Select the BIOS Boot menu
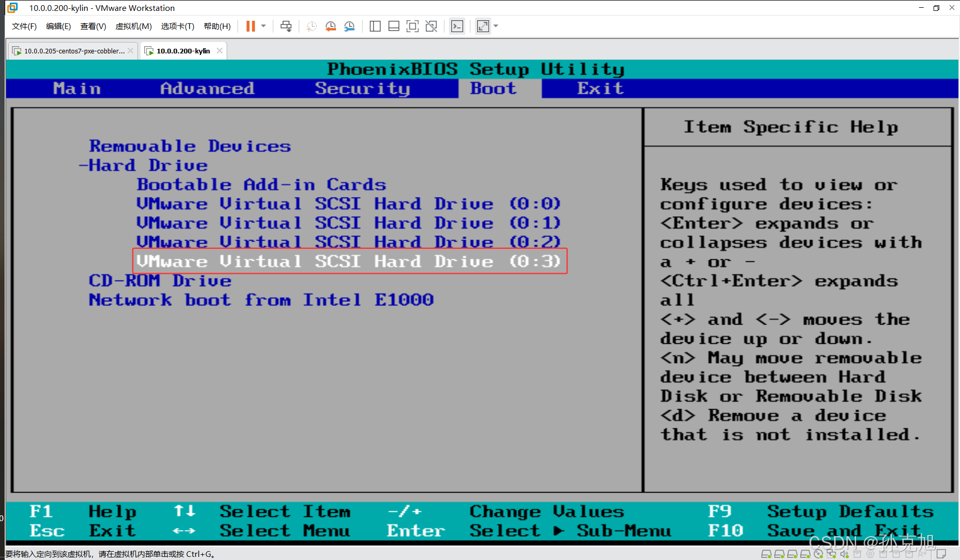 click(493, 89)
